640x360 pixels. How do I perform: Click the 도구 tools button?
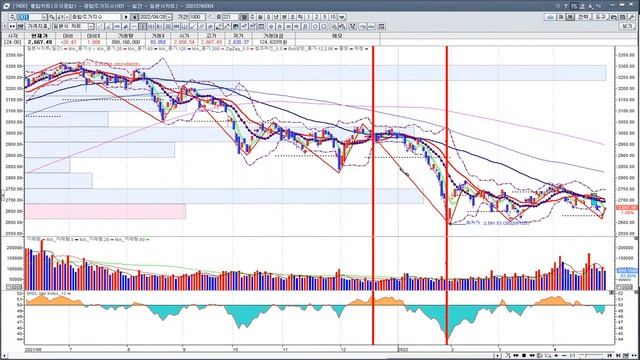[602, 17]
